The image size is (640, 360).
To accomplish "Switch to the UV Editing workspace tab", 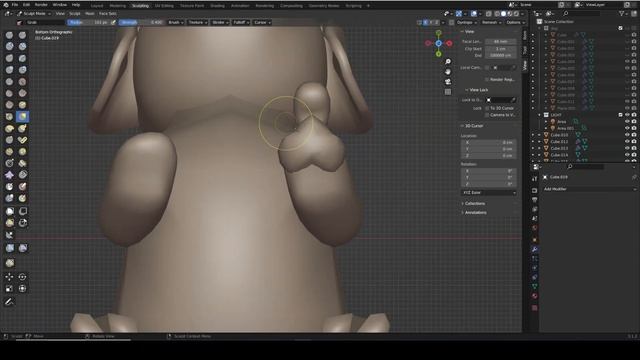I will coord(164,6).
